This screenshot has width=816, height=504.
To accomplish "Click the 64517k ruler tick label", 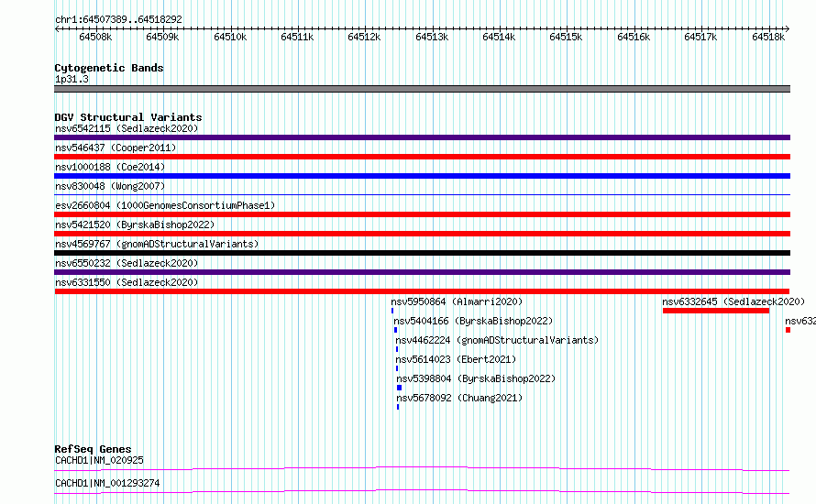I will tap(700, 37).
